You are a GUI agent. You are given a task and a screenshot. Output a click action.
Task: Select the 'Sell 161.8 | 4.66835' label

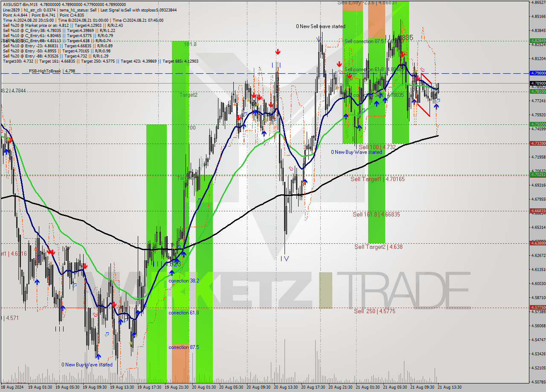(x=376, y=214)
